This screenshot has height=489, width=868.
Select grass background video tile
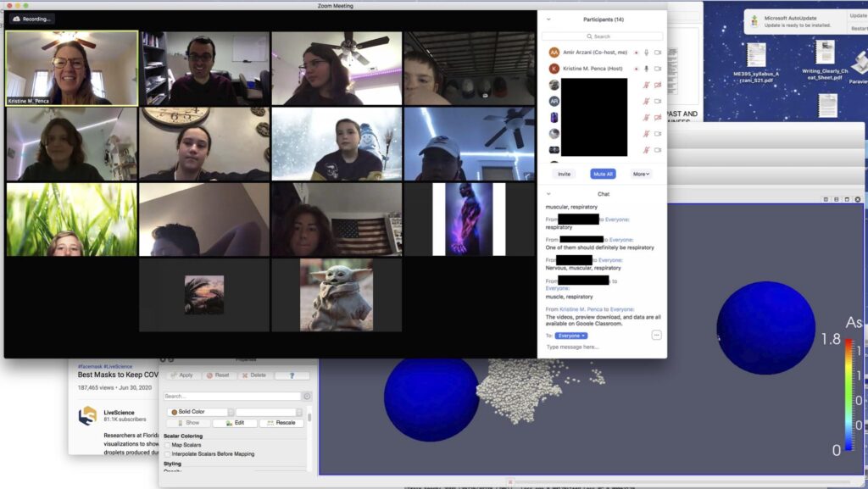coord(72,219)
